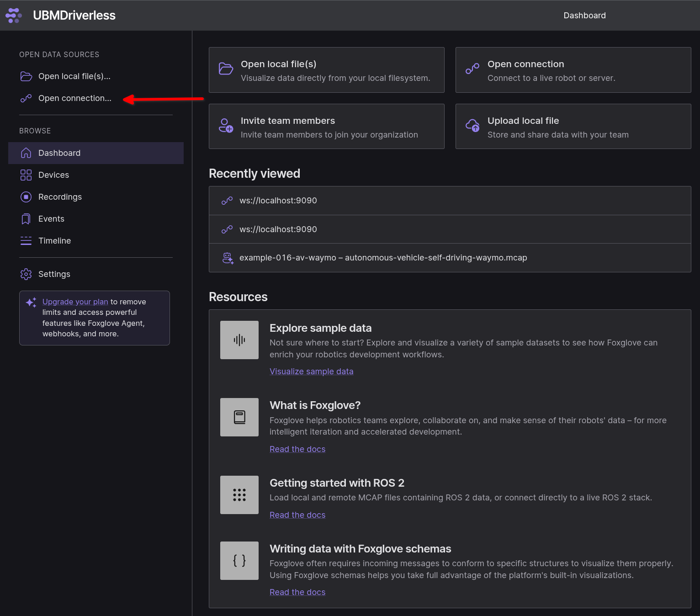Open the Dashboard page in sidebar
700x616 pixels.
59,153
